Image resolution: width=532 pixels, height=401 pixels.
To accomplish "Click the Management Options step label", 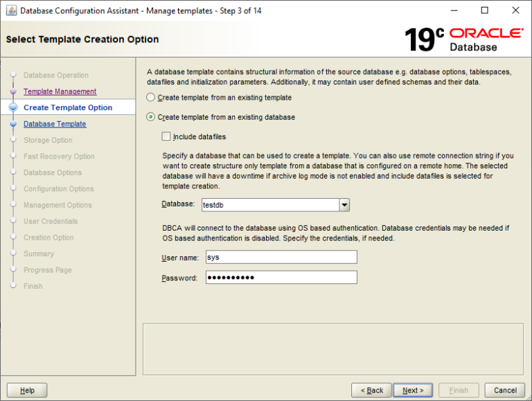I will pos(57,205).
